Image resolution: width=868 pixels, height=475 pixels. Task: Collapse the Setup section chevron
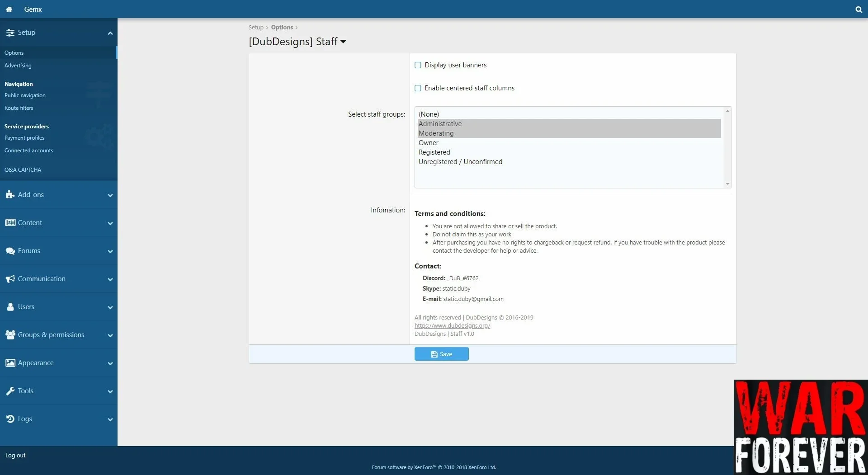point(110,33)
